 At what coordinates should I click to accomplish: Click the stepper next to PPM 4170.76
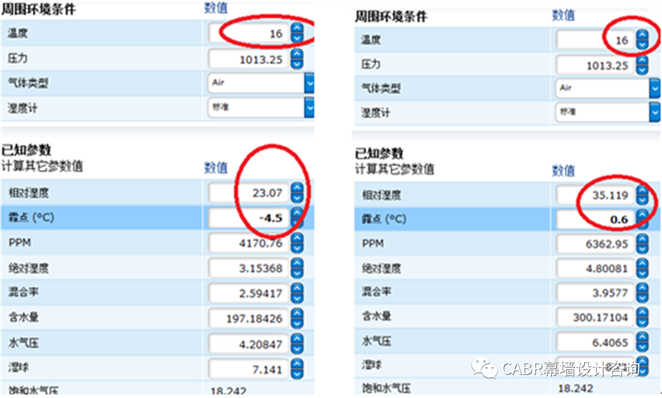(x=297, y=243)
